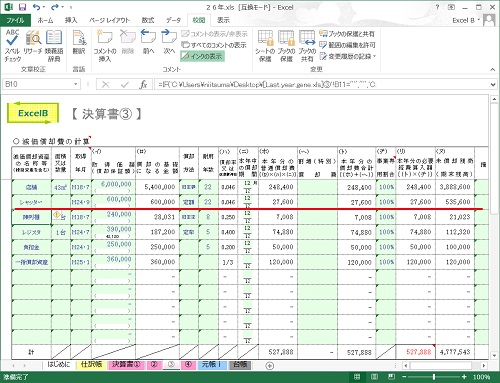
Task: Open the Ribbon Display Options icon
Action: 451,7
